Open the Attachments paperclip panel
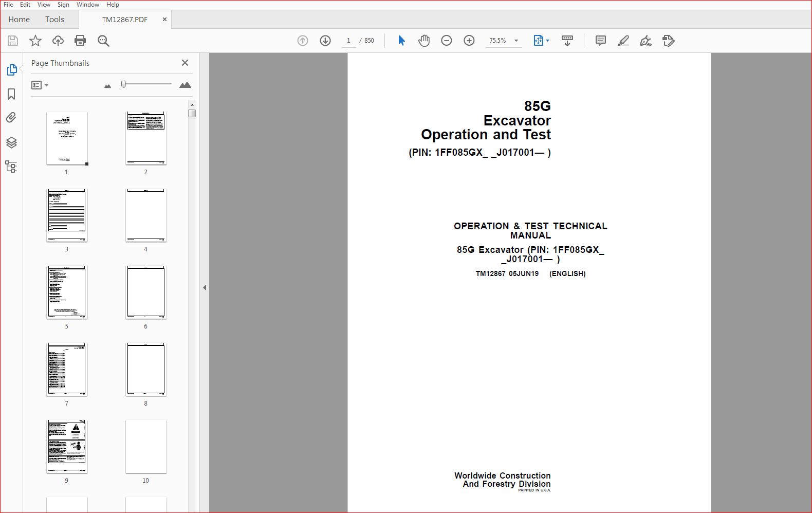The width and height of the screenshot is (812, 513). point(11,118)
